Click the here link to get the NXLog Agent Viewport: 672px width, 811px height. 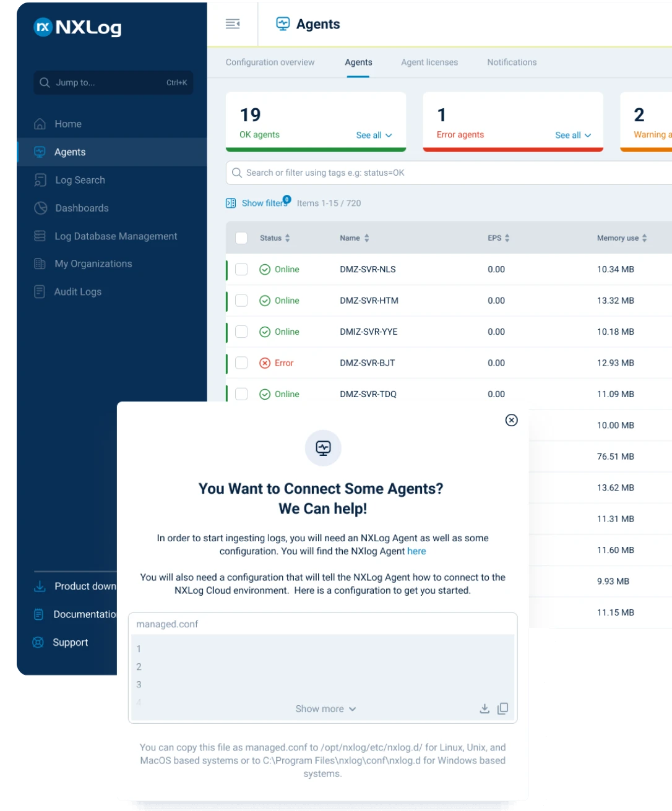(416, 551)
